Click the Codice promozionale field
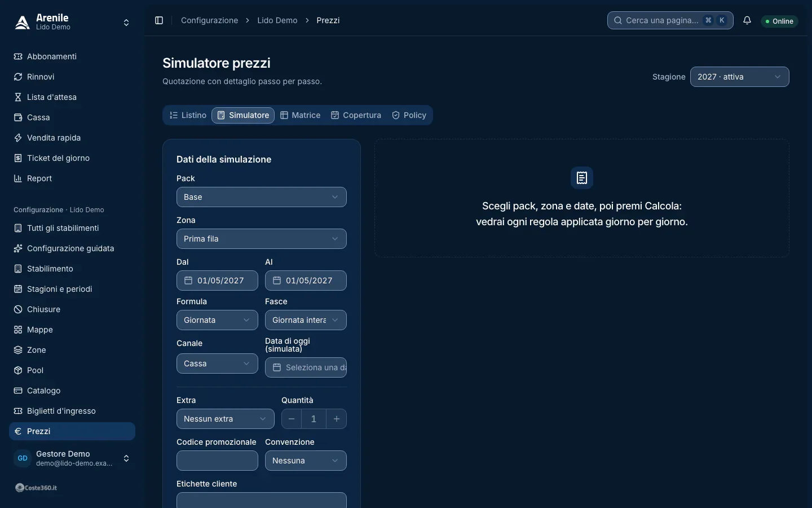 point(217,461)
